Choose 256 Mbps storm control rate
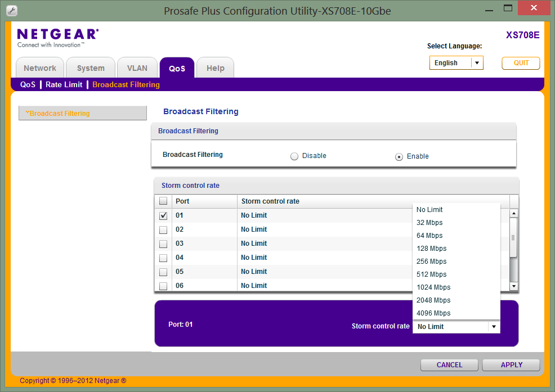The width and height of the screenshot is (555, 392). (456, 262)
